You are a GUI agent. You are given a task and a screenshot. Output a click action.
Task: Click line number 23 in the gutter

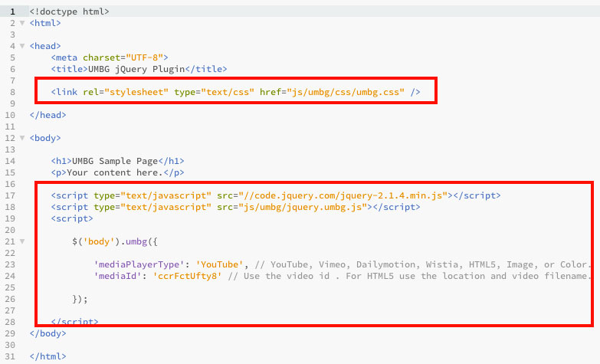pyautogui.click(x=10, y=264)
